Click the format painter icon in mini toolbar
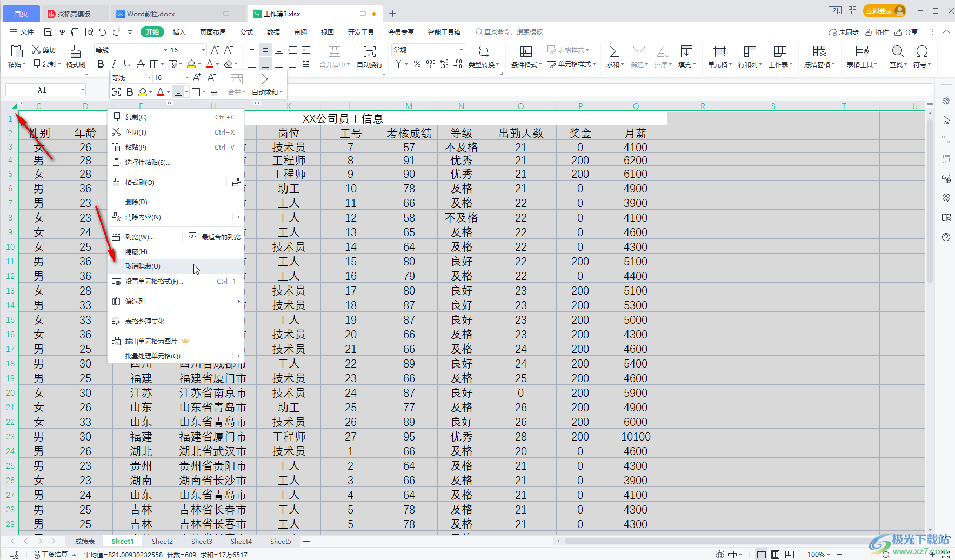 pyautogui.click(x=214, y=92)
